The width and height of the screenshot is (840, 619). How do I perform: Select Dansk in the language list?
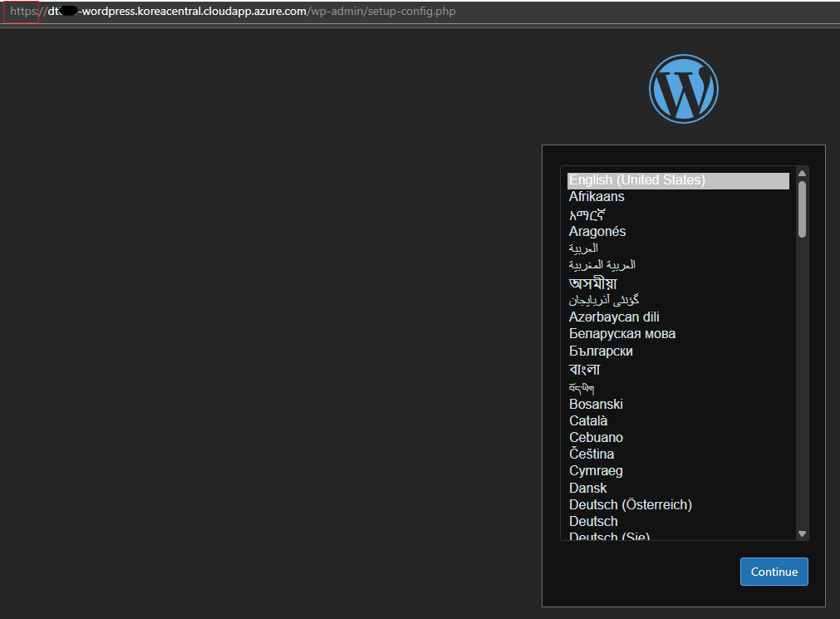(x=678, y=489)
